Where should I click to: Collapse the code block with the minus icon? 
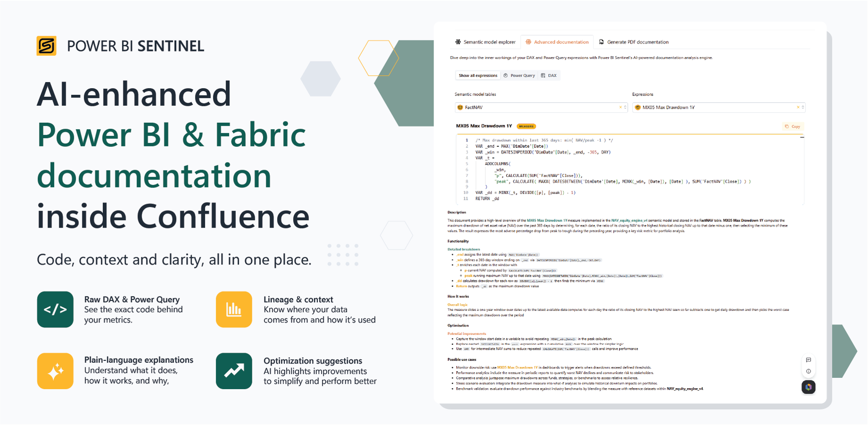pos(801,137)
